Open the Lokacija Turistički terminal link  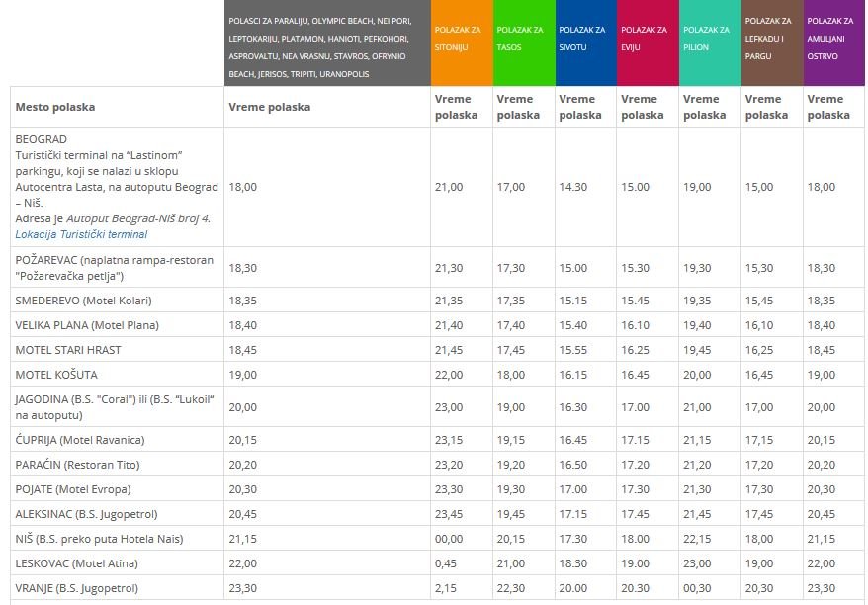(x=81, y=234)
